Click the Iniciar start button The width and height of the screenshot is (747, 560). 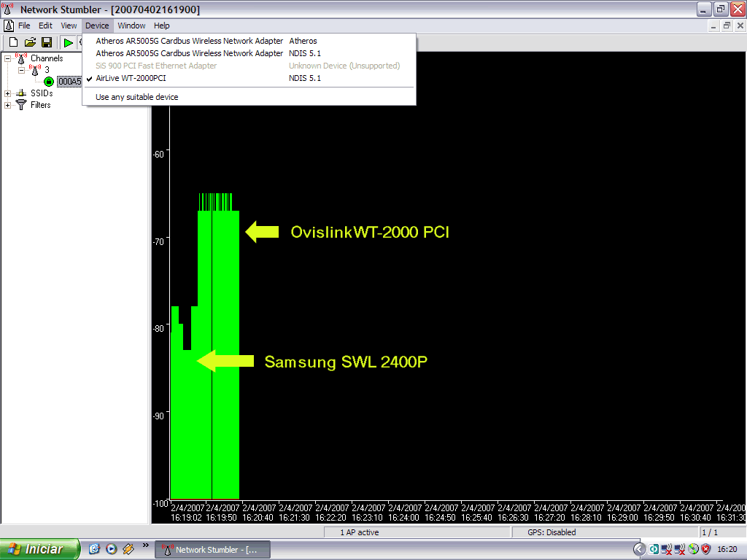[39, 549]
